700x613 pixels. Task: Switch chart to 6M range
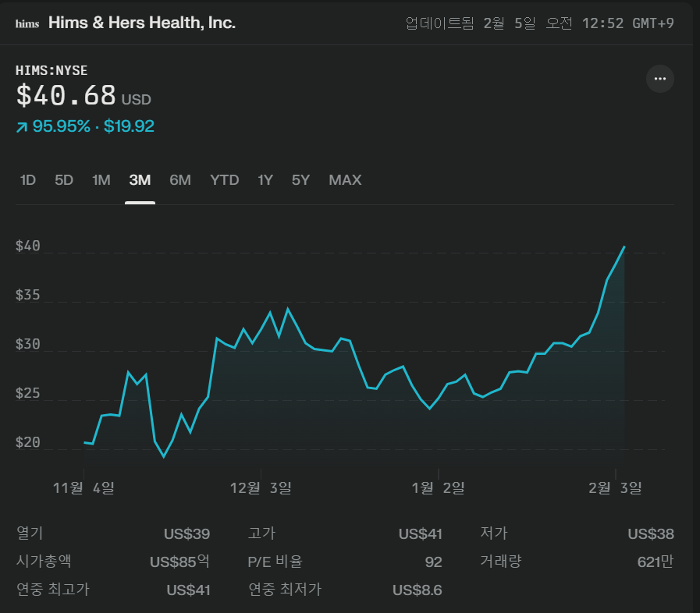coord(180,180)
